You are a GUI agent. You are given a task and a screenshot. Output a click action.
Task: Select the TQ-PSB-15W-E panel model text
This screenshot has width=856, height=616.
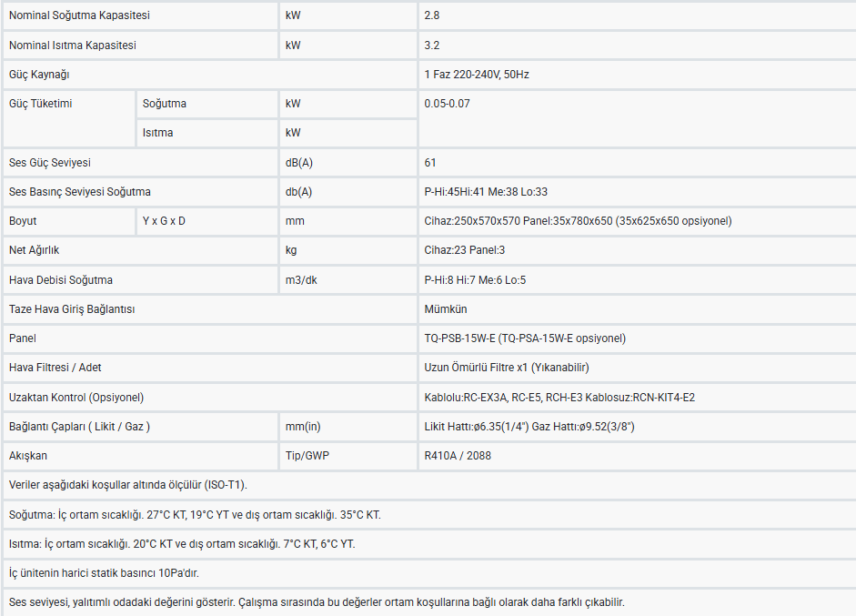click(459, 338)
